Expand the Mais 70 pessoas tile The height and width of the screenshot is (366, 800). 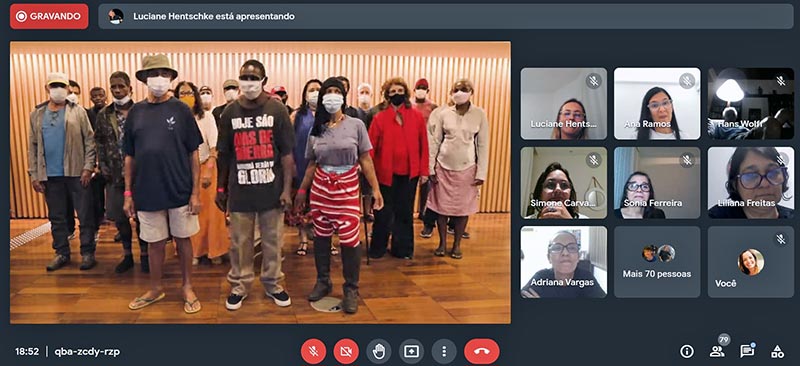coord(657,262)
